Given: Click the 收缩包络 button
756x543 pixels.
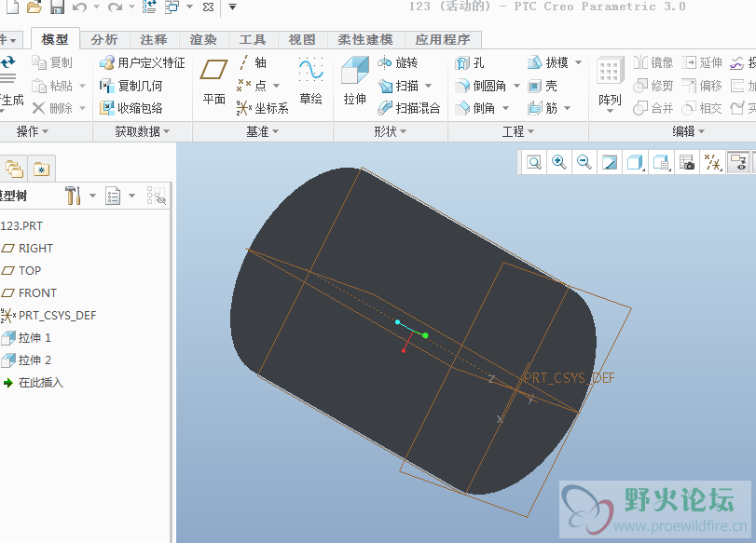Looking at the screenshot, I should point(131,108).
